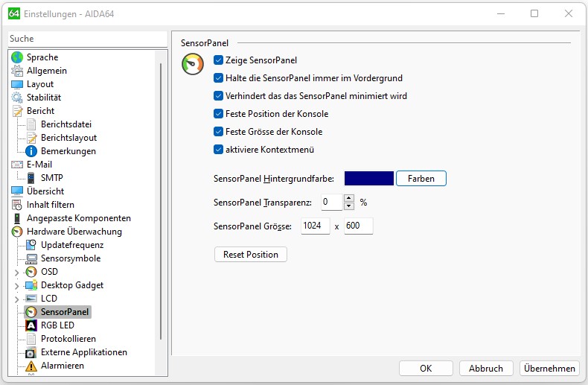Click the Updatefrequenz icon
Screen dimensions: 588x385
pos(31,245)
